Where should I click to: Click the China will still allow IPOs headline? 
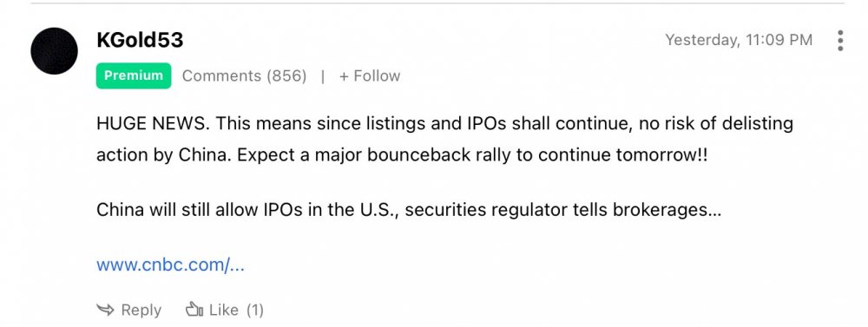pyautogui.click(x=409, y=210)
